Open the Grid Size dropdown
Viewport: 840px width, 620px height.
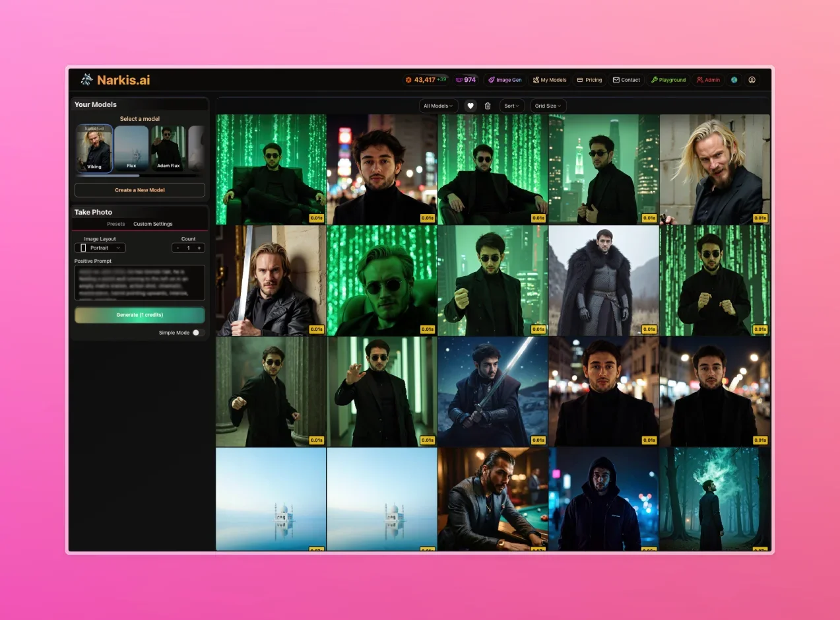[548, 106]
